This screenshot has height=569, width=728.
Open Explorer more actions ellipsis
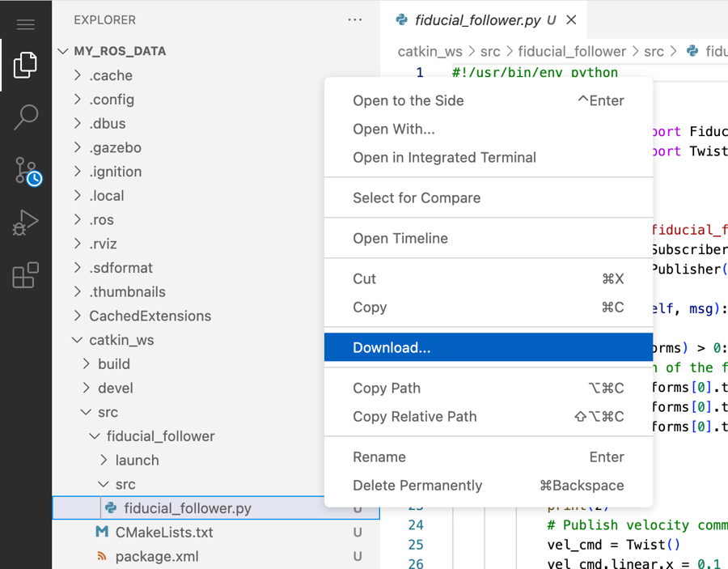coord(354,20)
